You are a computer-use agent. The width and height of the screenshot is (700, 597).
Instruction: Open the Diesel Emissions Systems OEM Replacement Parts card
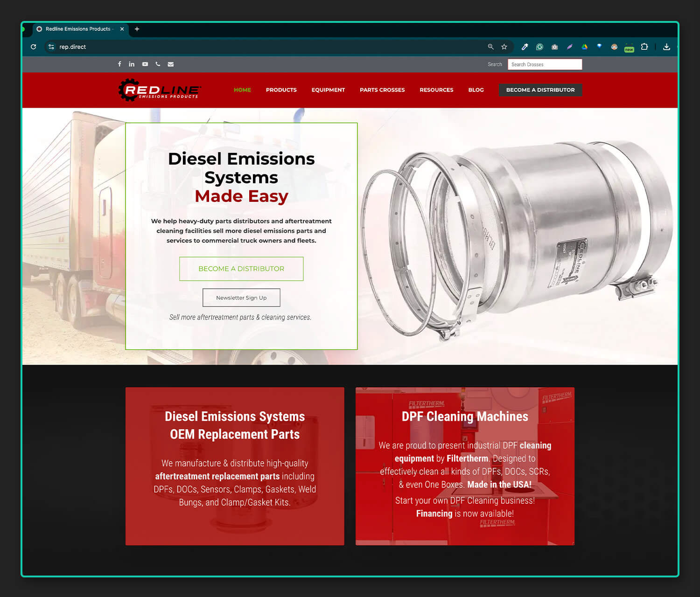click(x=235, y=466)
